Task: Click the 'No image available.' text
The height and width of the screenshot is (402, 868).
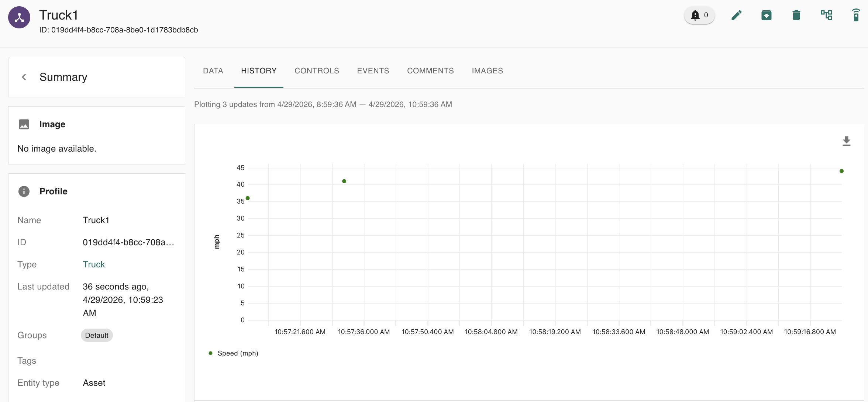Action: [57, 149]
